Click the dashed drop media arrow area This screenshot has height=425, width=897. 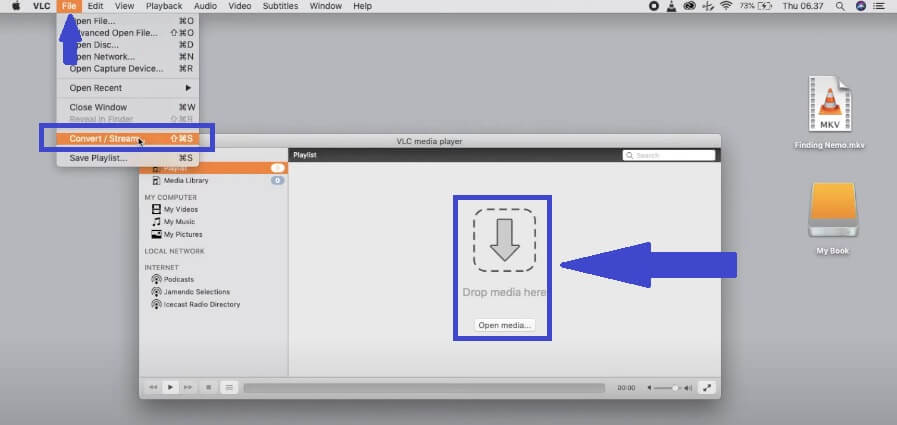coord(504,240)
